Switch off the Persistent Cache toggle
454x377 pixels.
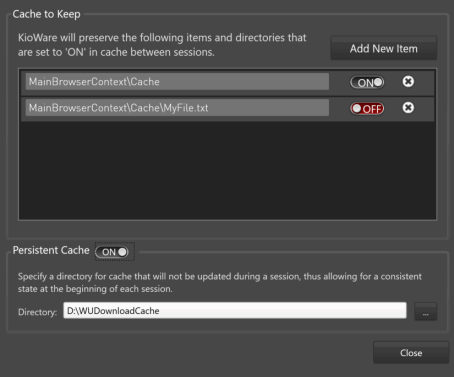pos(112,252)
